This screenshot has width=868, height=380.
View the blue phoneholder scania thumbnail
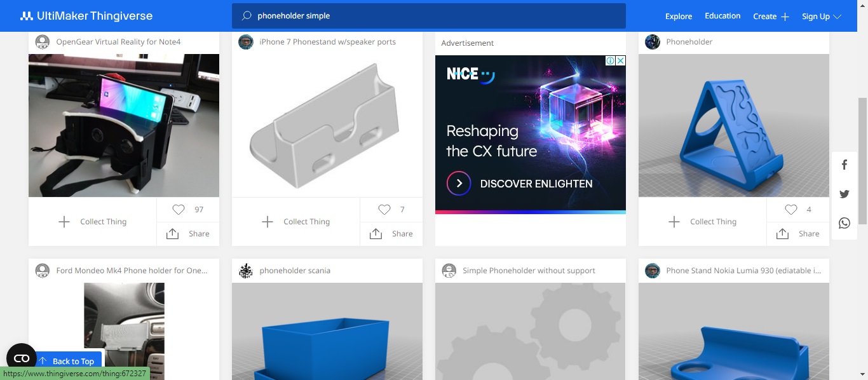pos(327,331)
